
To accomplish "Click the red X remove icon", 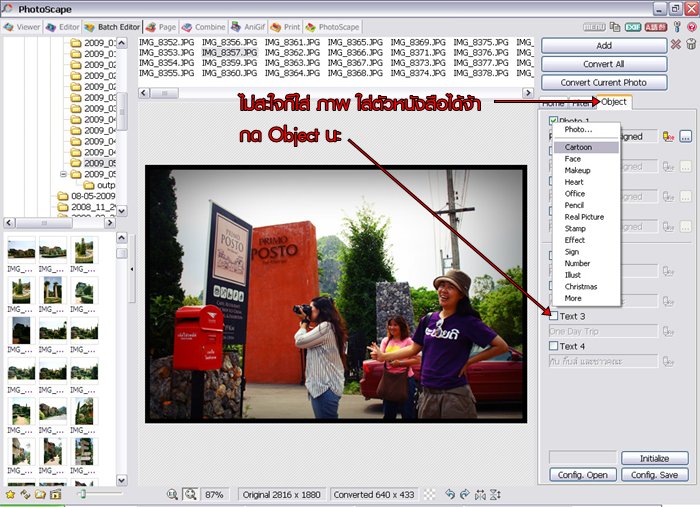I will [x=676, y=44].
